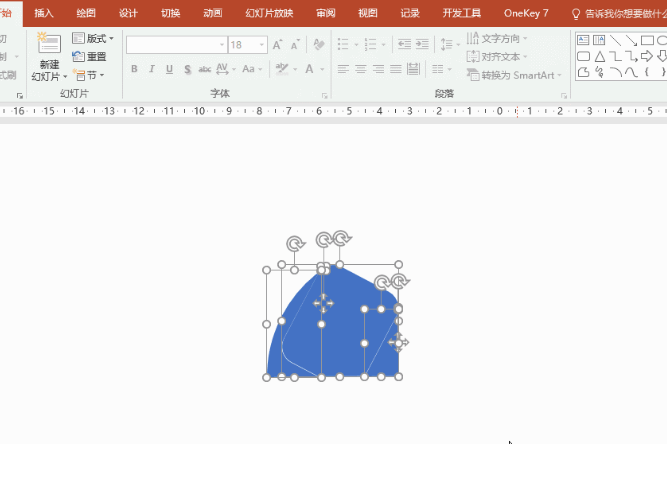Image resolution: width=667 pixels, height=486 pixels.
Task: Toggle text shadow (S) formatting
Action: (x=187, y=69)
